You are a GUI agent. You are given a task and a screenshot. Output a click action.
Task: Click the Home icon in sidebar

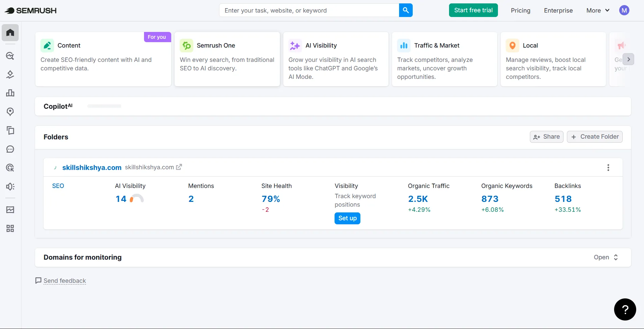[10, 33]
